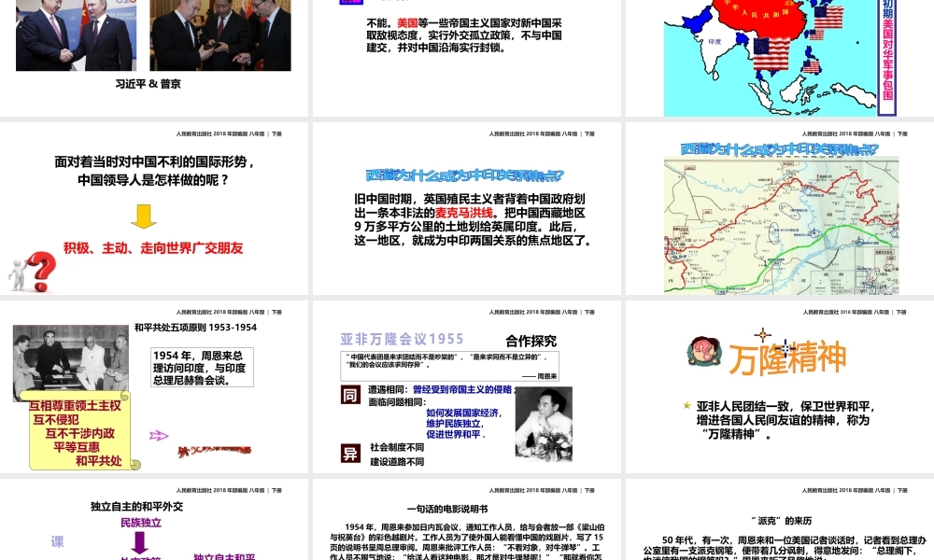Click the blue text 曾经受到帝国主义的侵略
The image size is (934, 560).
pos(462,389)
